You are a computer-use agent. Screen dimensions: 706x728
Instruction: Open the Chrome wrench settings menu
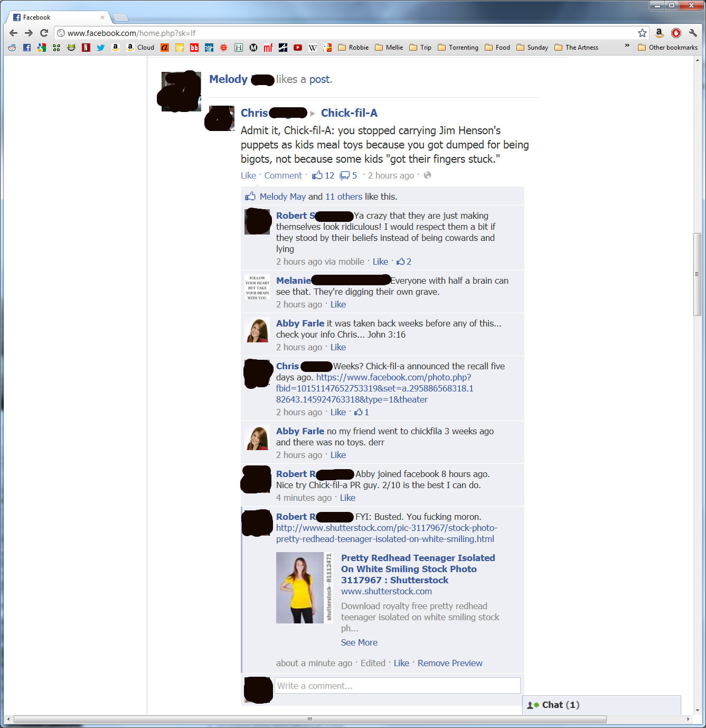tap(693, 33)
